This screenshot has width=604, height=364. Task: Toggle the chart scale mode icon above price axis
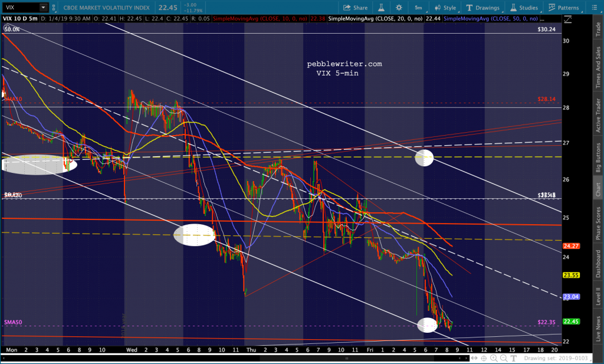(567, 19)
